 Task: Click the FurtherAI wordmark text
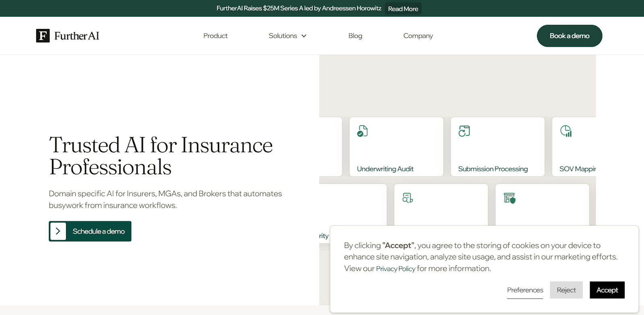point(76,36)
